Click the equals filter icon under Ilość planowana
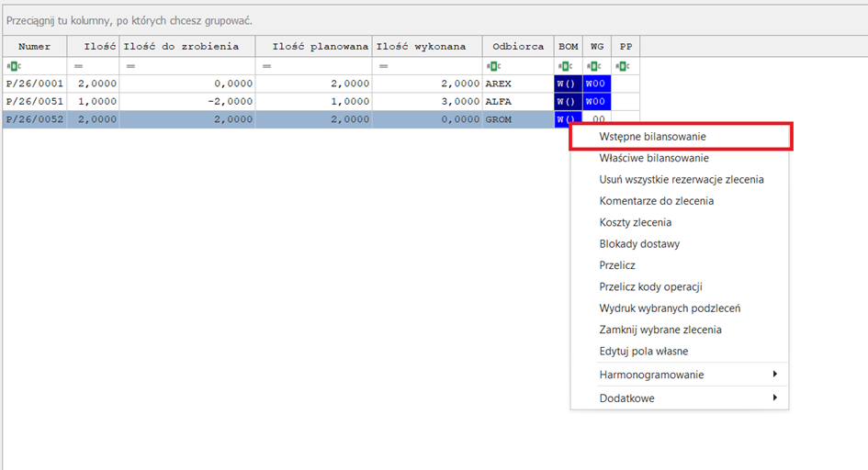 [265, 66]
